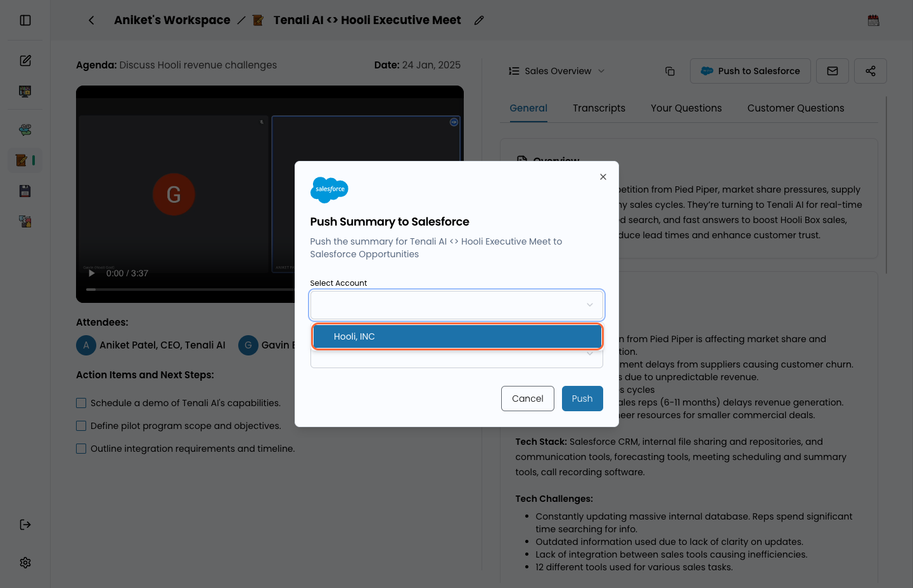Viewport: 913px width, 588px height.
Task: Click the 'Date: 24 Jan, 2025' text
Action: 418,65
